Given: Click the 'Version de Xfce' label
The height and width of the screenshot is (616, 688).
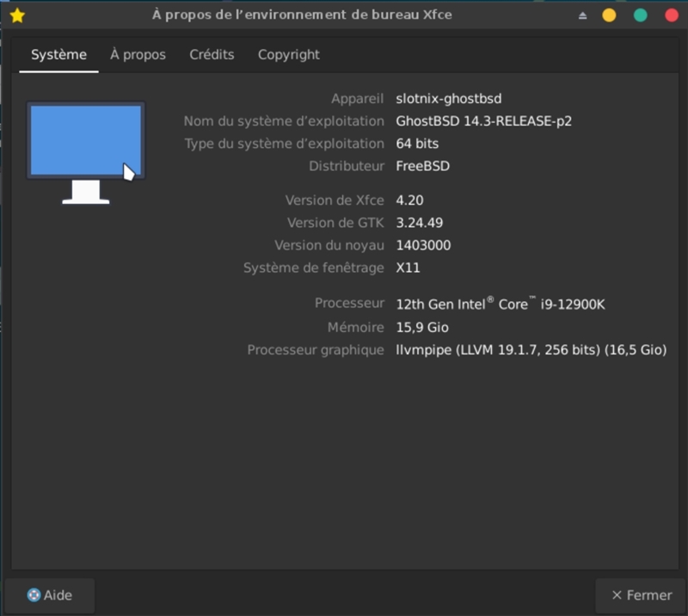Looking at the screenshot, I should [x=335, y=200].
